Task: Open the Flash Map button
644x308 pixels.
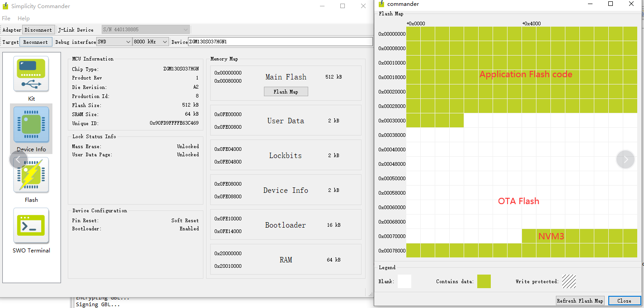Action: [x=286, y=92]
